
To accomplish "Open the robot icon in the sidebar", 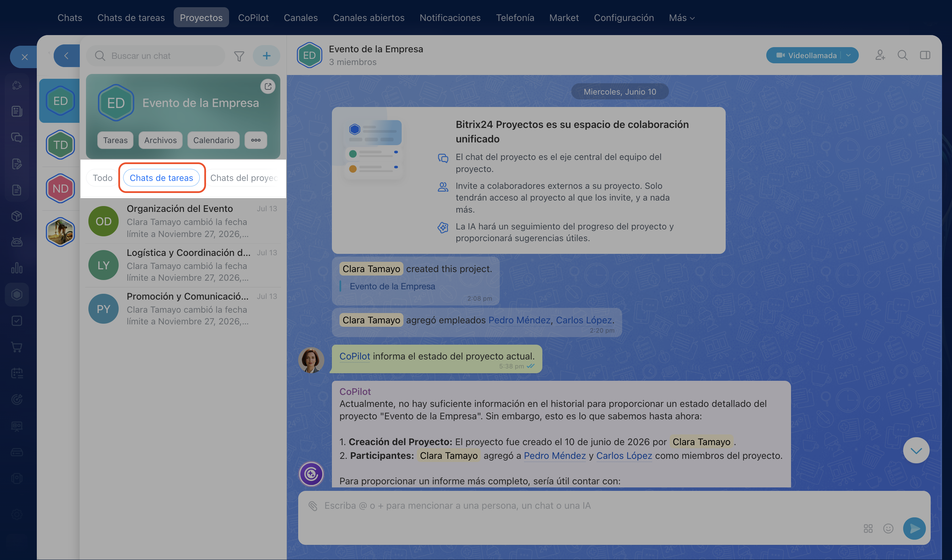I will pyautogui.click(x=17, y=242).
